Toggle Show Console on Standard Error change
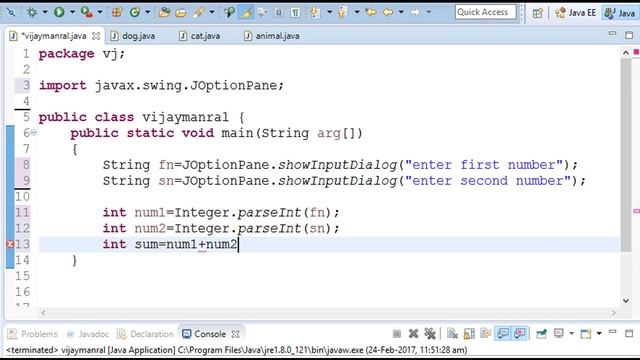 [x=520, y=334]
